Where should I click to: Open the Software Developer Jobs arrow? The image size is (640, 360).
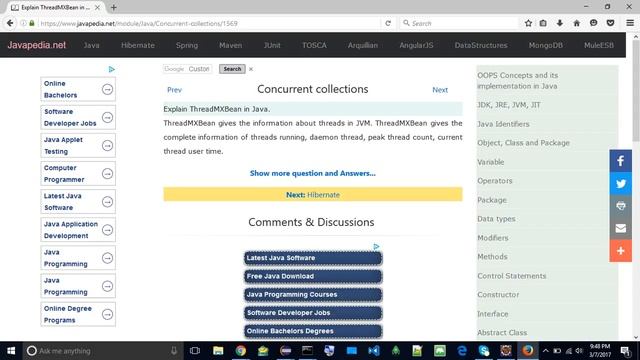pos(107,118)
